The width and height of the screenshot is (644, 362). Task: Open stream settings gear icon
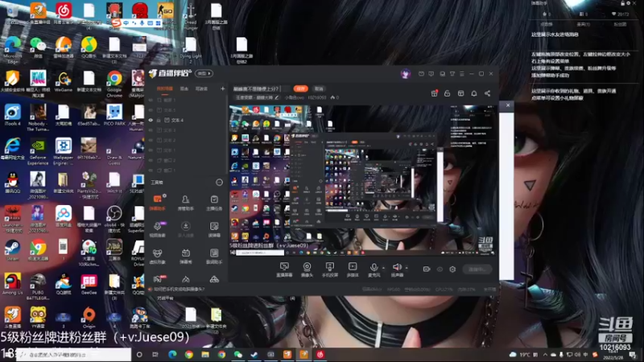coord(452,269)
